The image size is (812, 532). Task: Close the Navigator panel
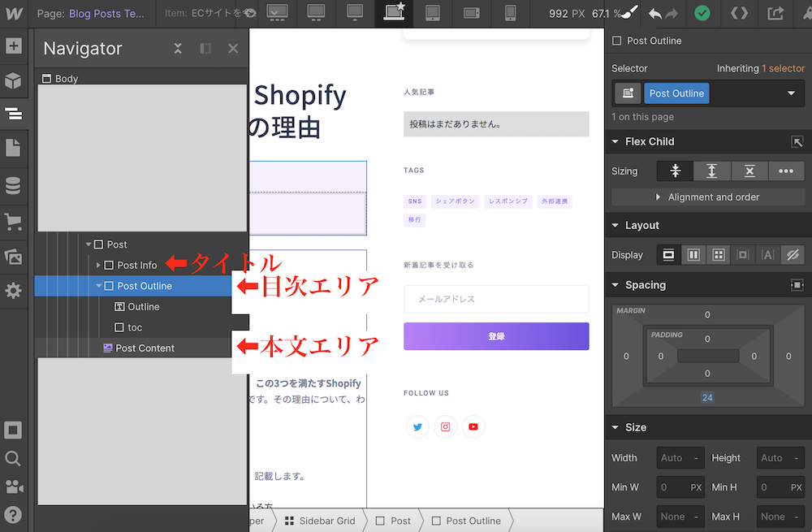[233, 49]
